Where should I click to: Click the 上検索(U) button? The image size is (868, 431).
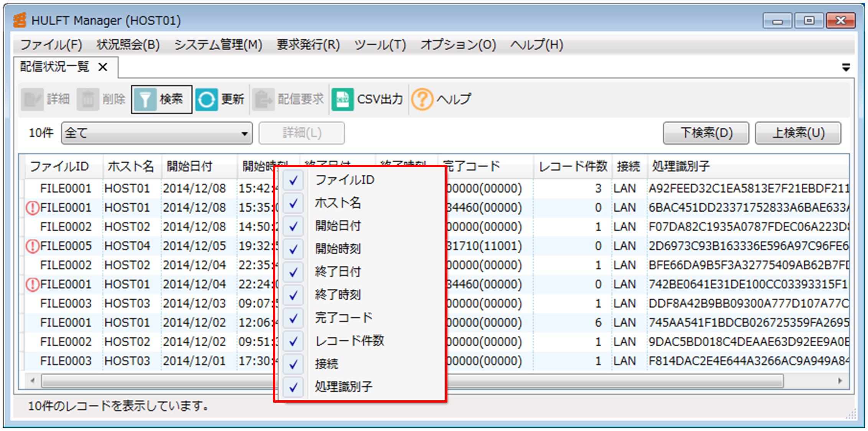pos(798,133)
